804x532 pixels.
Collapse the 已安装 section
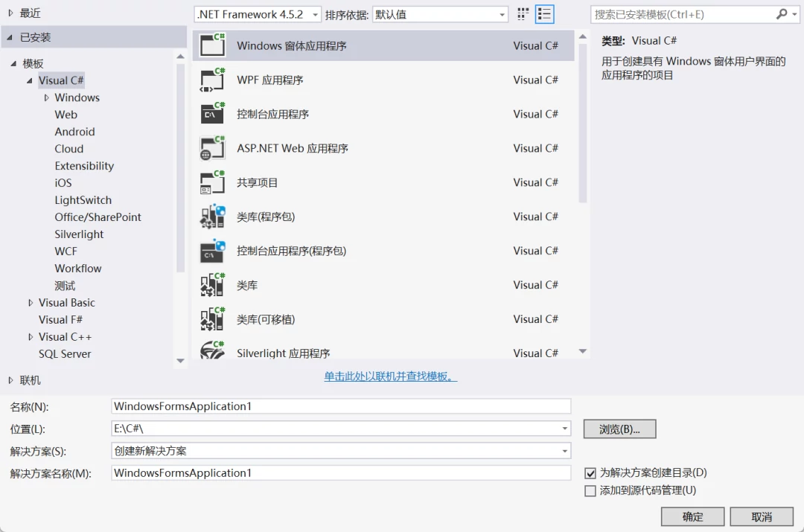[x=10, y=37]
